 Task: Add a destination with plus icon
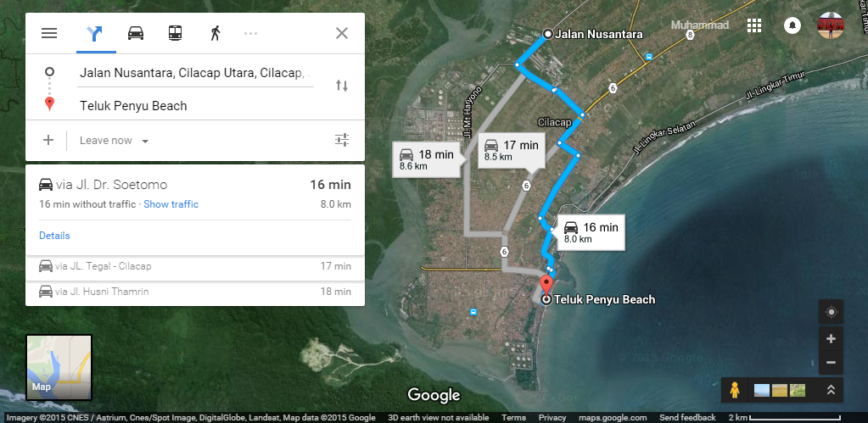tap(48, 140)
